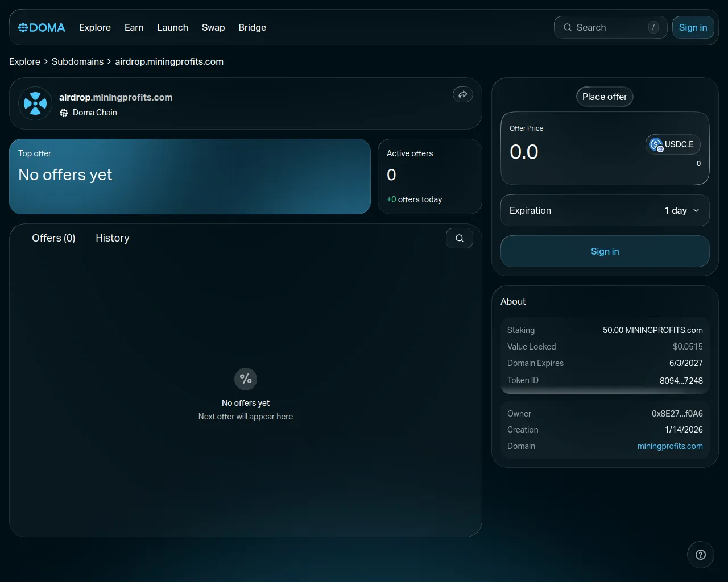Open the miningprofits.com domain link
Screen dimensions: 728x582
pyautogui.click(x=670, y=446)
